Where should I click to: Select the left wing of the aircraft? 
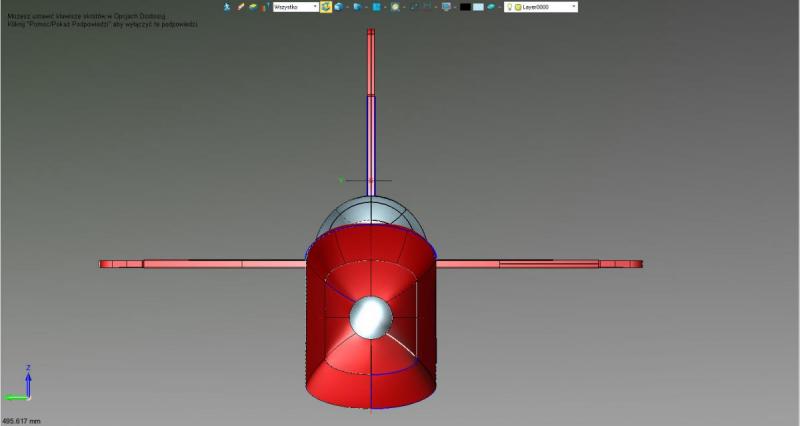click(x=200, y=264)
